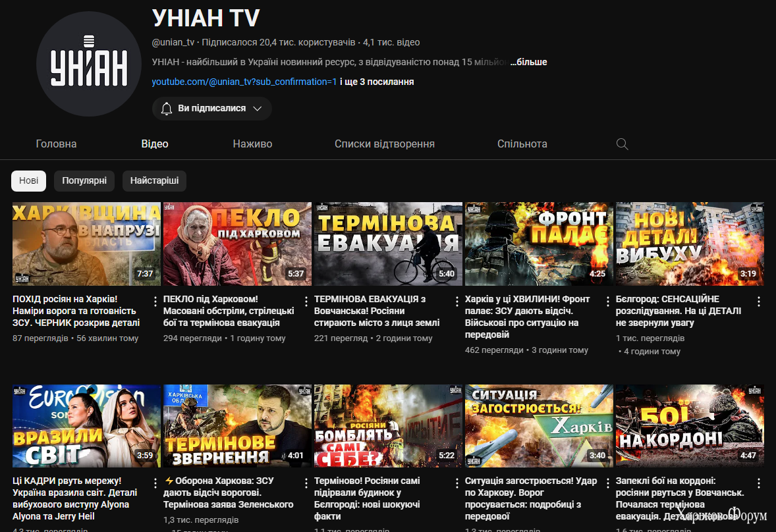Viewport: 776px width, 532px height.
Task: Open options menu for Ці КАДРИ рвуть мережу video
Action: tap(155, 483)
